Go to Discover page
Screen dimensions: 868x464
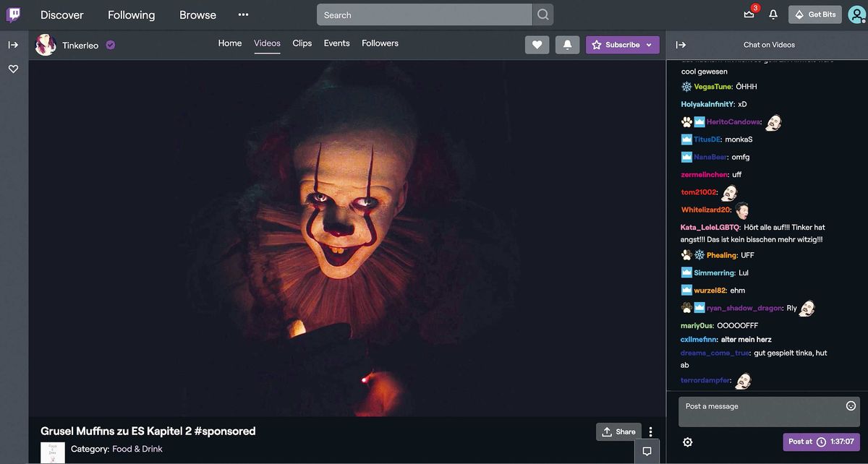point(62,14)
